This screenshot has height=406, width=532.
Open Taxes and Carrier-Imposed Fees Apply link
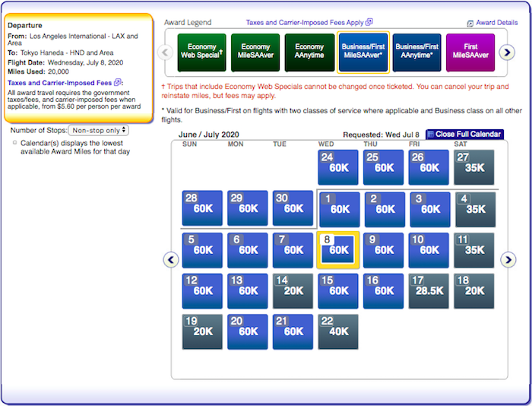pyautogui.click(x=305, y=22)
